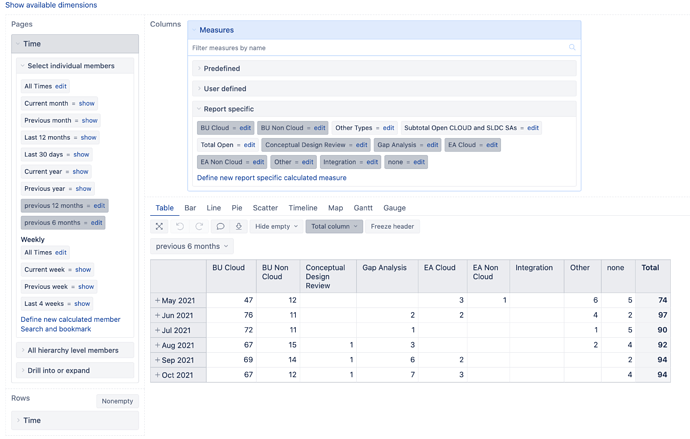Click show link for Current month
This screenshot has height=439, width=690.
(x=87, y=103)
